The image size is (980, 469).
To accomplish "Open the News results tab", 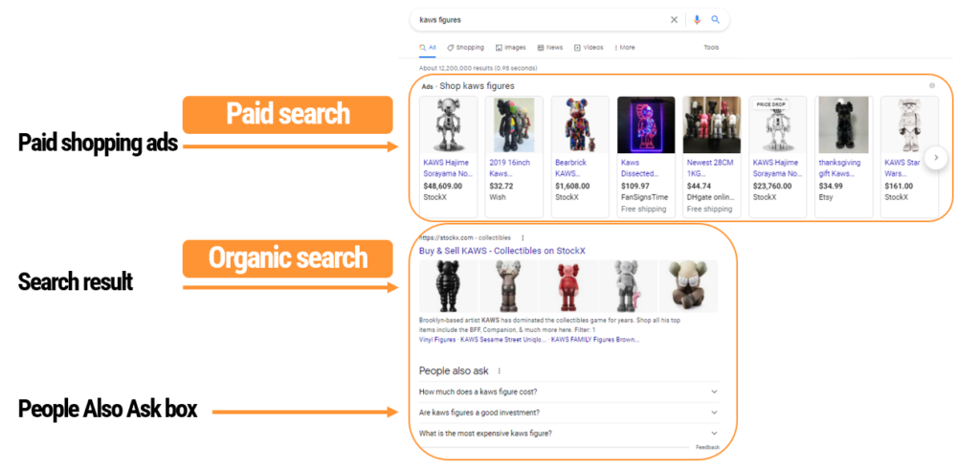I will pos(550,47).
